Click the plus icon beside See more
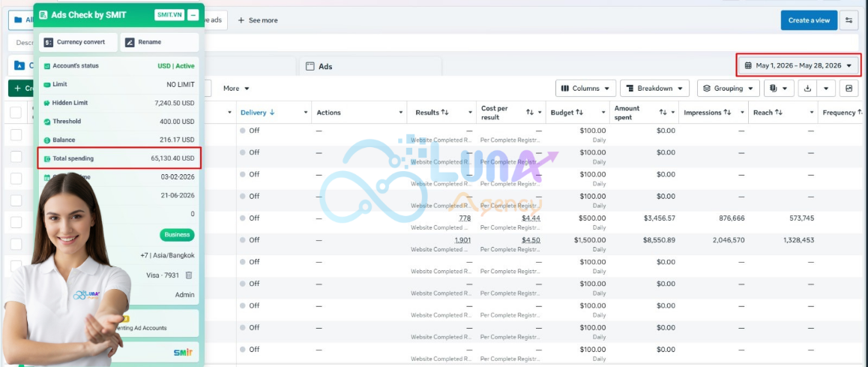868x367 pixels. tap(241, 20)
